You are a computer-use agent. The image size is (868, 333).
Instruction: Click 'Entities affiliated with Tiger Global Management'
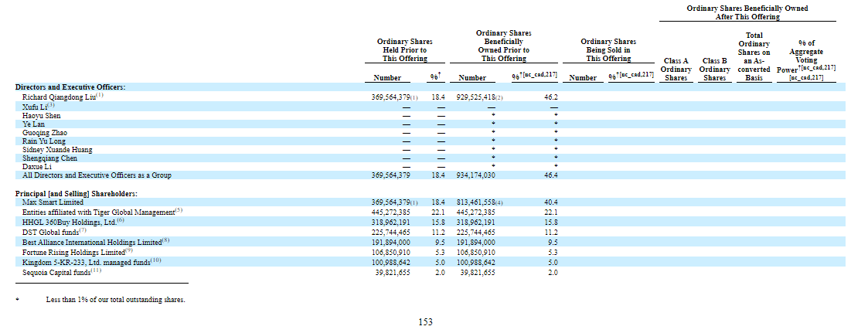click(98, 212)
